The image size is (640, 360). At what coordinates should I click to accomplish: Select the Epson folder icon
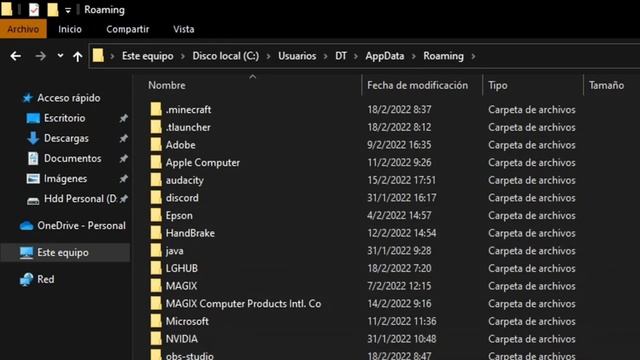pos(156,215)
